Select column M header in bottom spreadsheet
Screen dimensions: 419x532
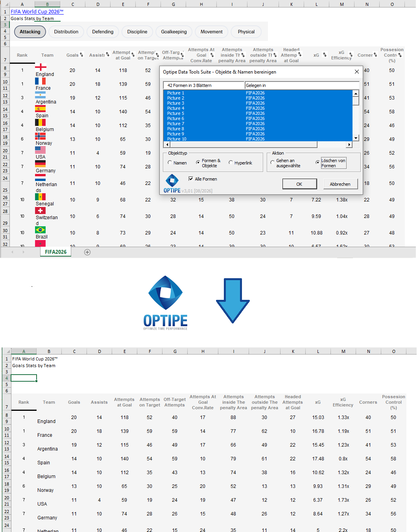[x=343, y=351]
